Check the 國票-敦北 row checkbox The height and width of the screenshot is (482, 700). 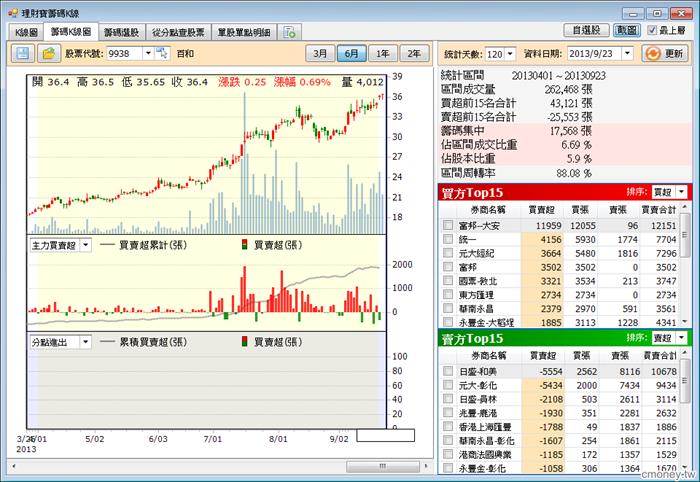(448, 281)
